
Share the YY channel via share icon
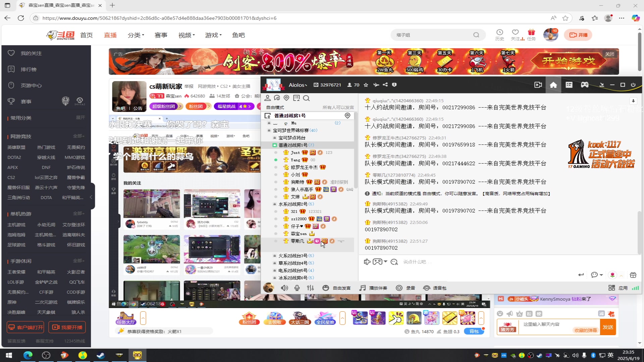pyautogui.click(x=385, y=85)
